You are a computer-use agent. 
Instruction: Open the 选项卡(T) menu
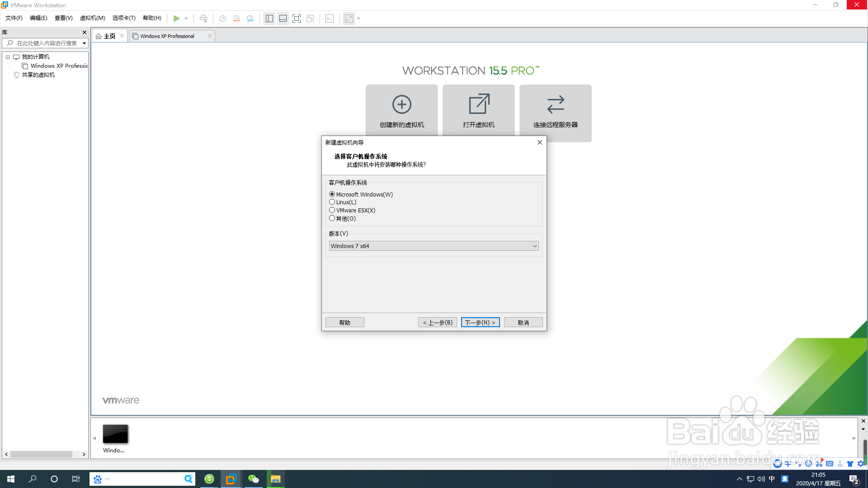pos(124,18)
